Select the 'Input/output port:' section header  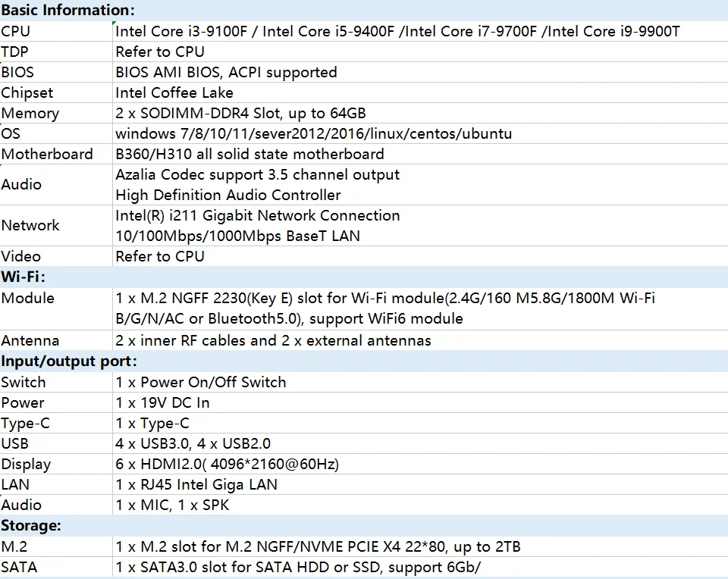[x=364, y=361]
